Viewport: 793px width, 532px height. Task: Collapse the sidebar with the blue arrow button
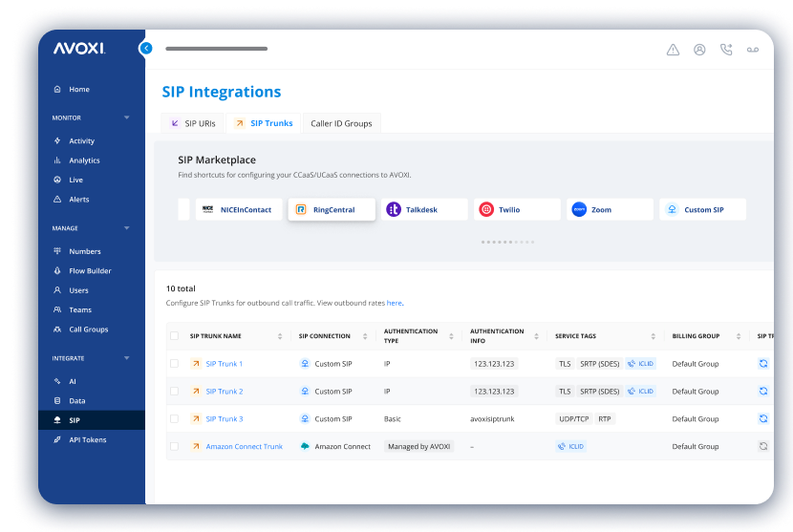pos(145,48)
